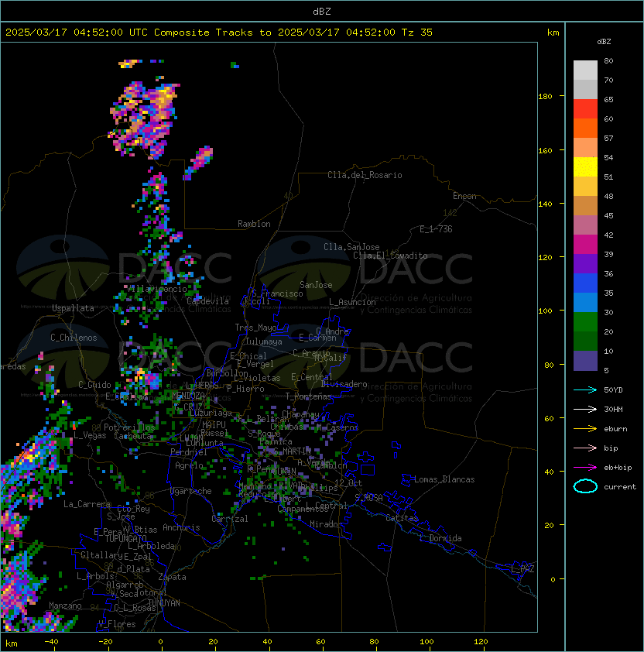Click the cyan 50YD arrow symbol

tap(585, 390)
